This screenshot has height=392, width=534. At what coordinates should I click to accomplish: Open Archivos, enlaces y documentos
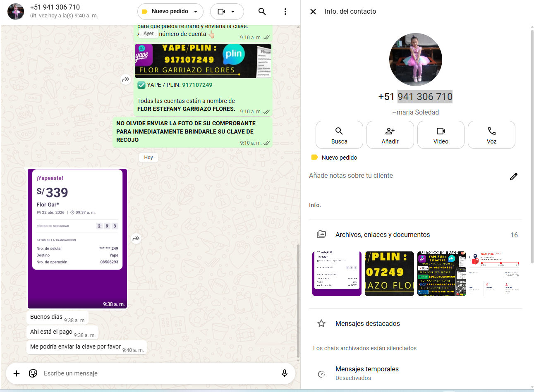[383, 234]
